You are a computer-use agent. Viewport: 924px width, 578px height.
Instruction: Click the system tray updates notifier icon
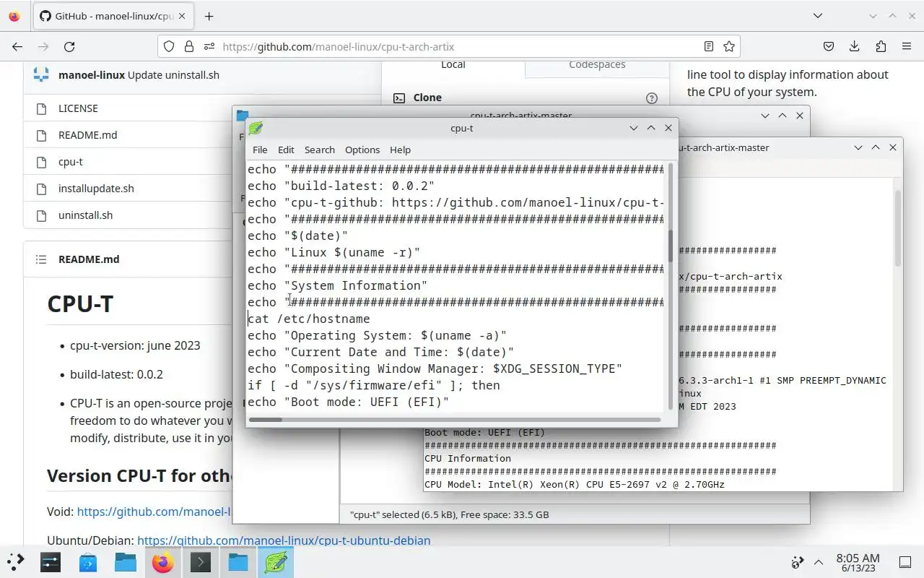click(x=798, y=562)
